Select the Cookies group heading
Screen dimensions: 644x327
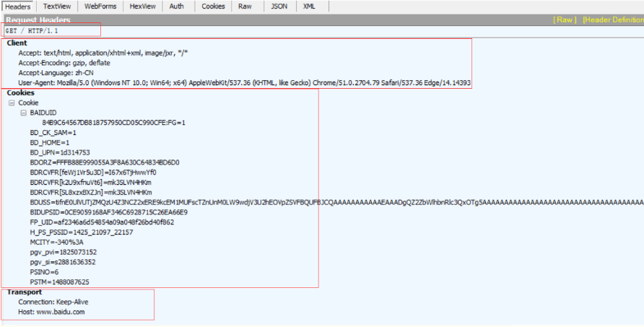click(20, 93)
